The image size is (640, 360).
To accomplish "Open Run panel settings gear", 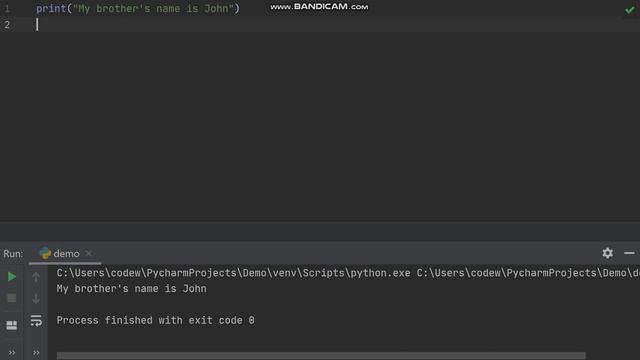I will click(x=607, y=253).
